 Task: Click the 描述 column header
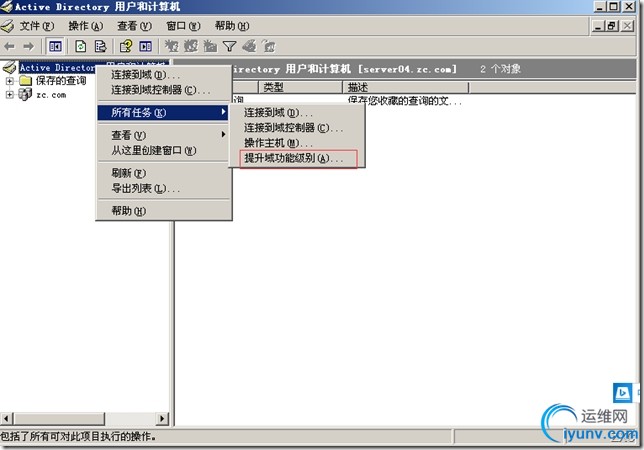[406, 87]
